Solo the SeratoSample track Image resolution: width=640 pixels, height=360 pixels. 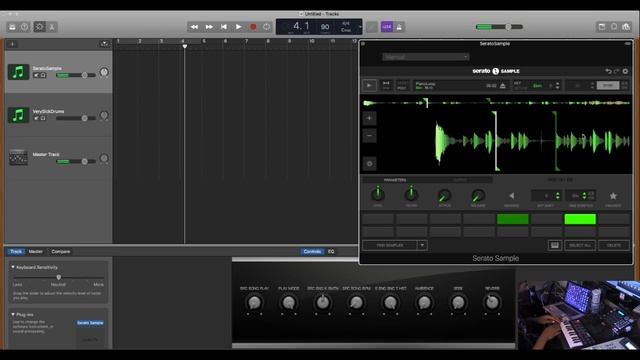tap(43, 76)
